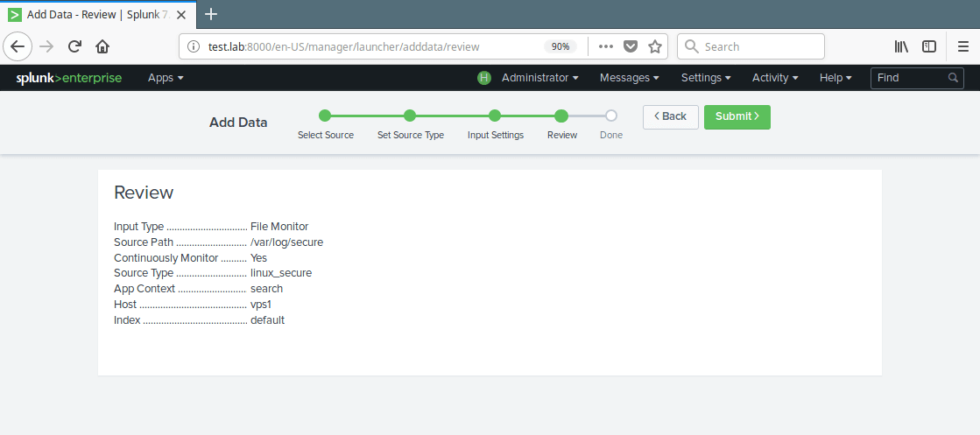This screenshot has height=435, width=980.
Task: Go to the browser home page
Action: click(x=102, y=46)
